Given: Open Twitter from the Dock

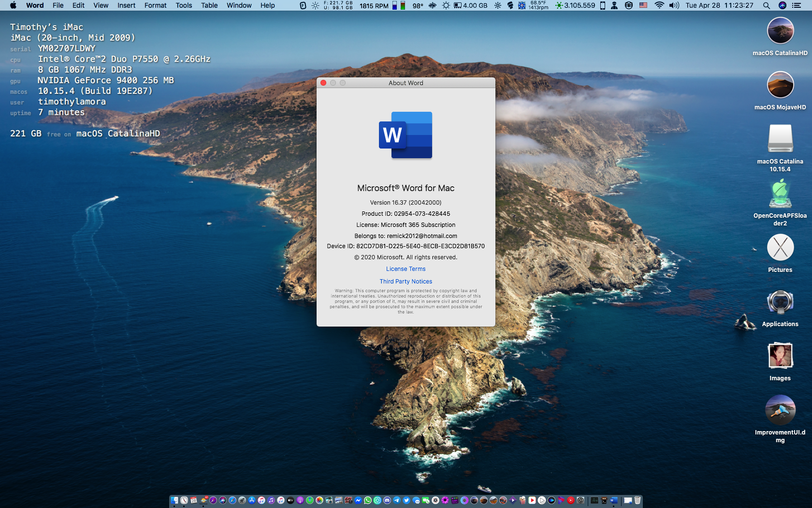Looking at the screenshot, I should [406, 500].
